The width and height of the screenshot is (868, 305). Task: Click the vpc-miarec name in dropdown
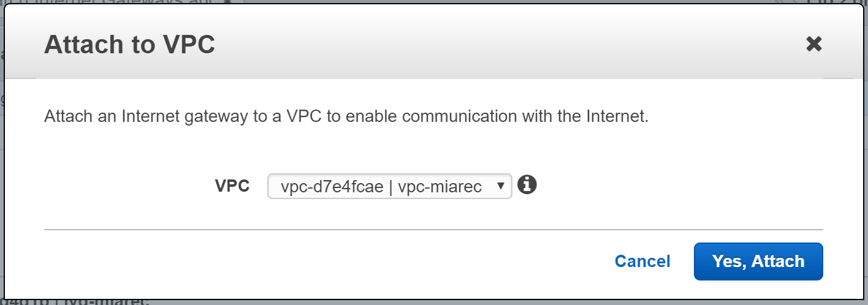(x=440, y=187)
